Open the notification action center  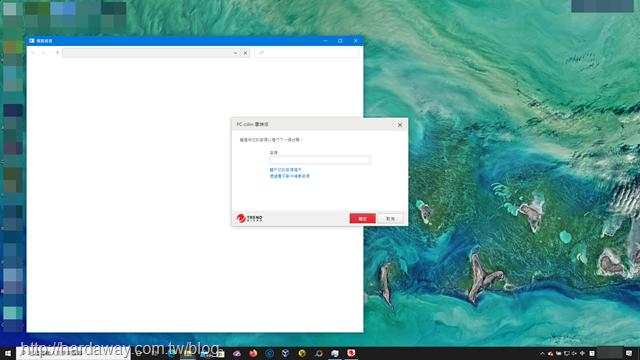(629, 353)
